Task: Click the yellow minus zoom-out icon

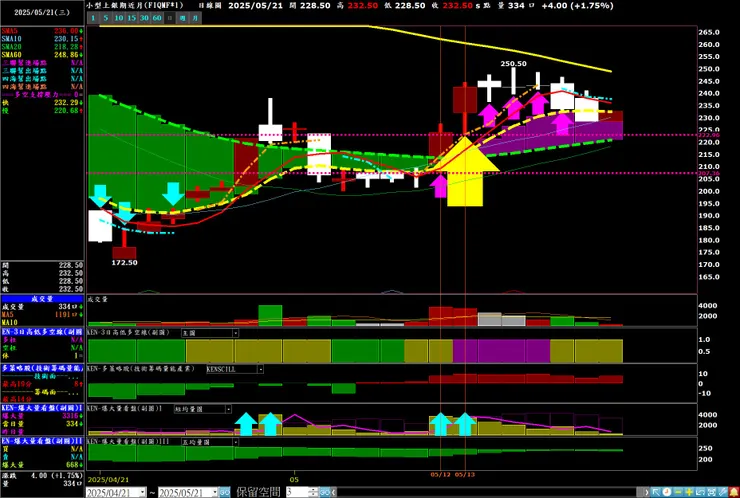Action: (x=678, y=492)
